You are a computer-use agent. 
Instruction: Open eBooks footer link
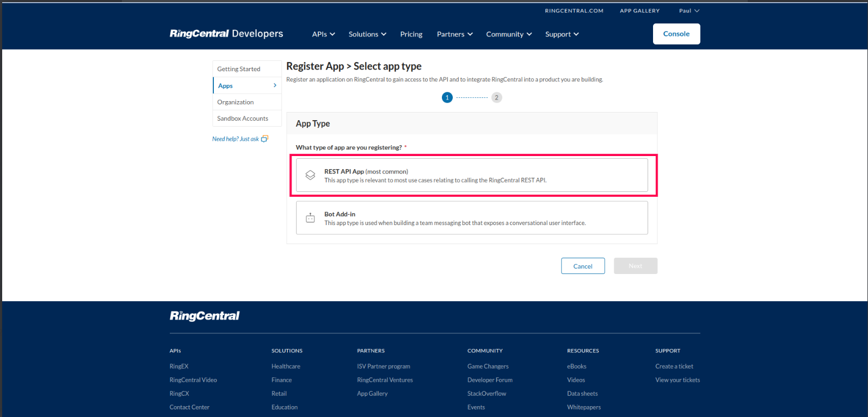point(577,366)
